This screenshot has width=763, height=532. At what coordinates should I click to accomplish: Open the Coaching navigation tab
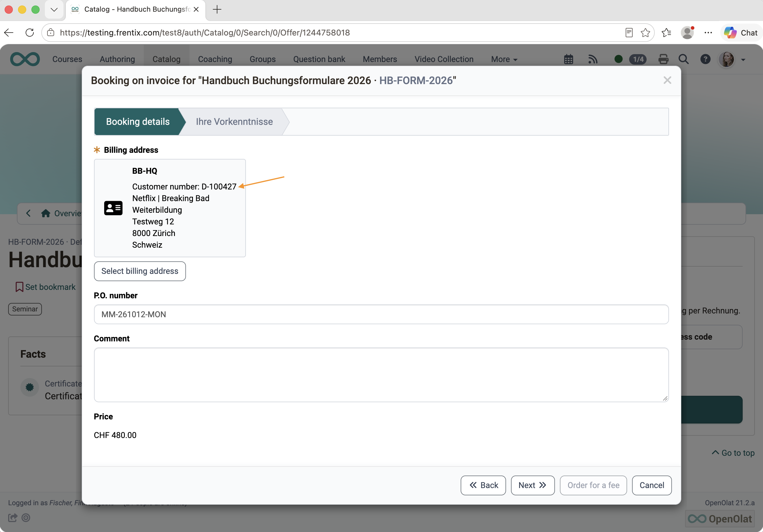point(215,59)
